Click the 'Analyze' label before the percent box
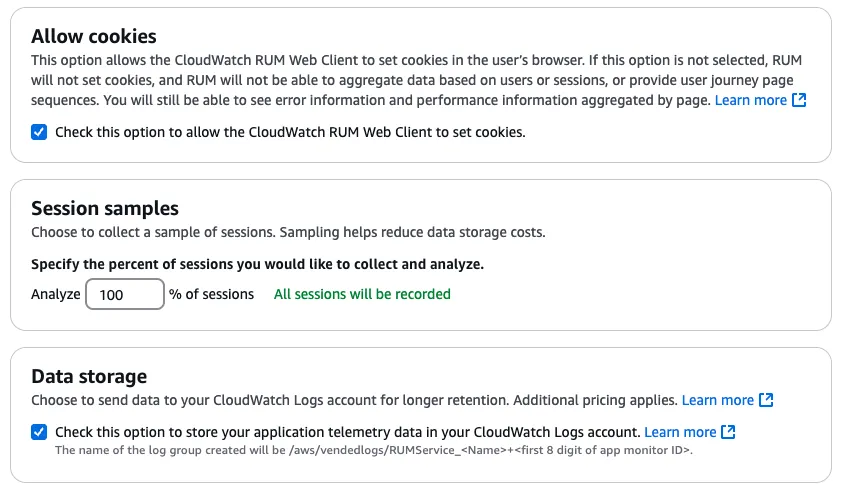 [56, 295]
